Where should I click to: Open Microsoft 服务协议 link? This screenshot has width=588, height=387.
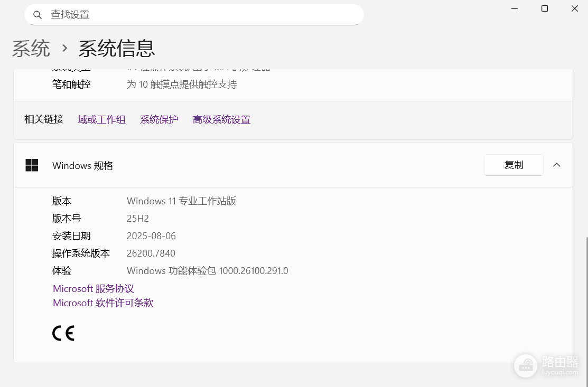tap(94, 289)
